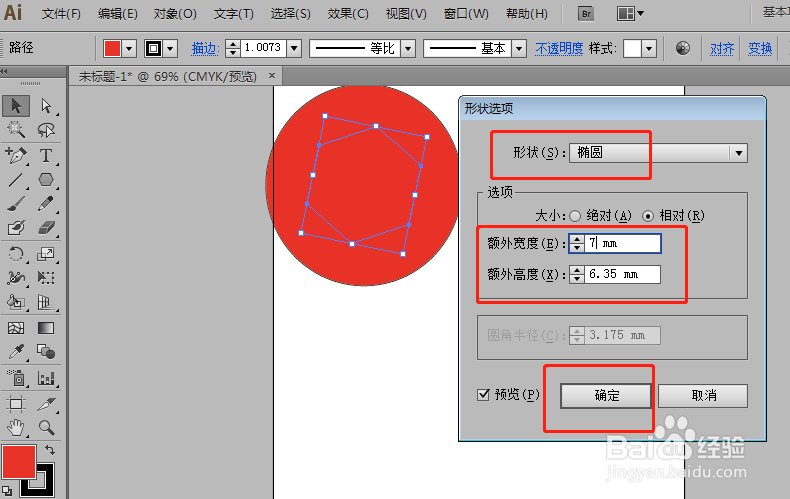Open the 窗口(W) menu

click(466, 14)
